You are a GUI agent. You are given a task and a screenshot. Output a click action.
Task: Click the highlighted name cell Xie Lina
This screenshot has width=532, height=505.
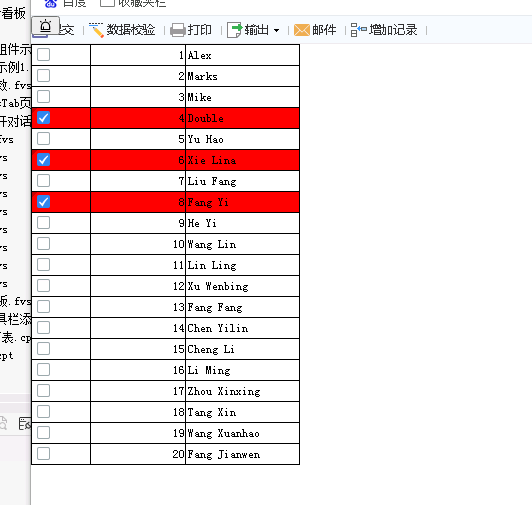point(242,160)
